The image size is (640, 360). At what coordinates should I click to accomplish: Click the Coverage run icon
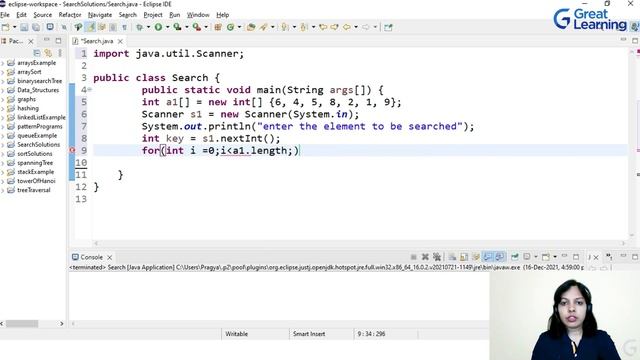177,27
